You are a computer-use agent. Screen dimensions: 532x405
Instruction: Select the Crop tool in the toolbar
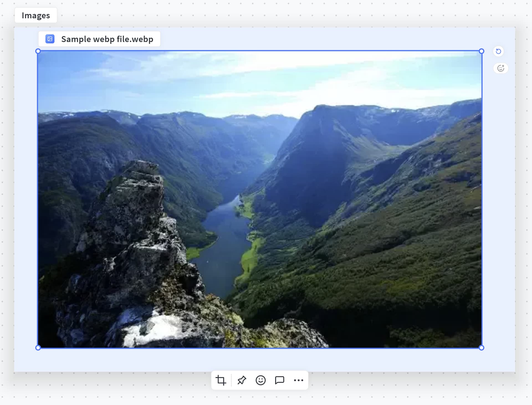click(x=221, y=380)
